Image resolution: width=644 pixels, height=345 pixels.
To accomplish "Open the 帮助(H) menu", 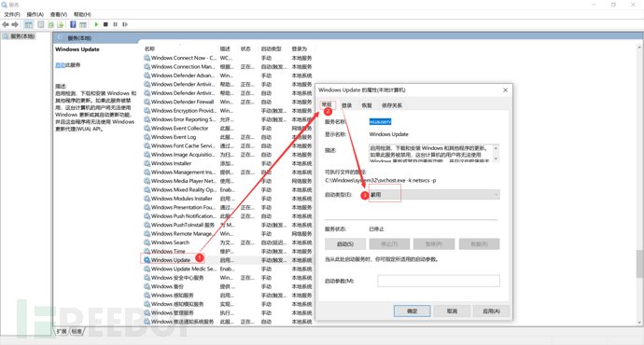I will pyautogui.click(x=82, y=14).
